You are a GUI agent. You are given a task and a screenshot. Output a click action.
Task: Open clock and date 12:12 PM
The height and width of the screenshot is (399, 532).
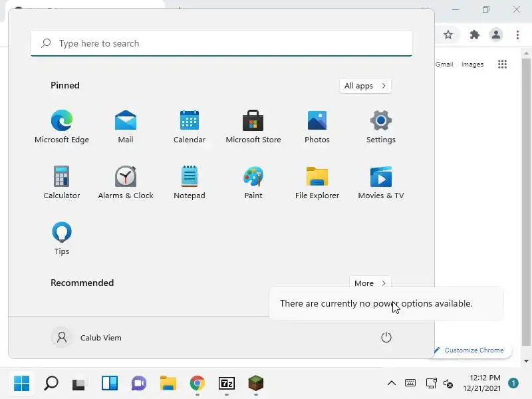click(x=483, y=383)
